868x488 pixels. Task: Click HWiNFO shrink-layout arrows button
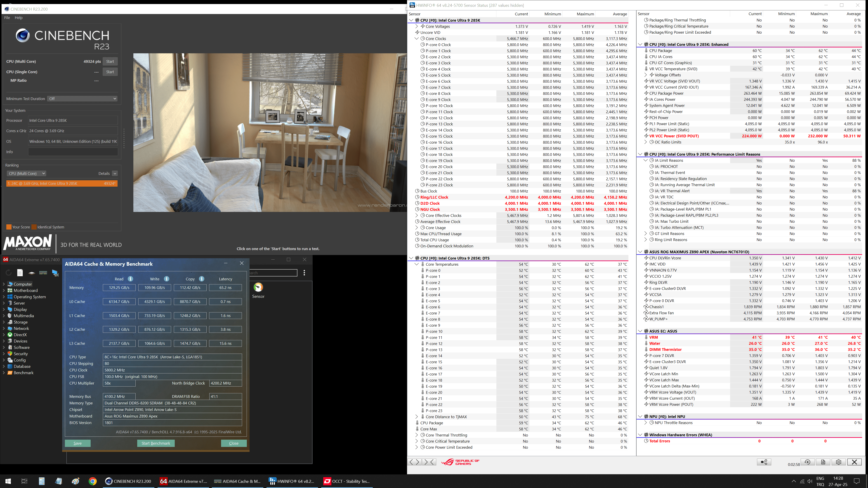[429, 462]
